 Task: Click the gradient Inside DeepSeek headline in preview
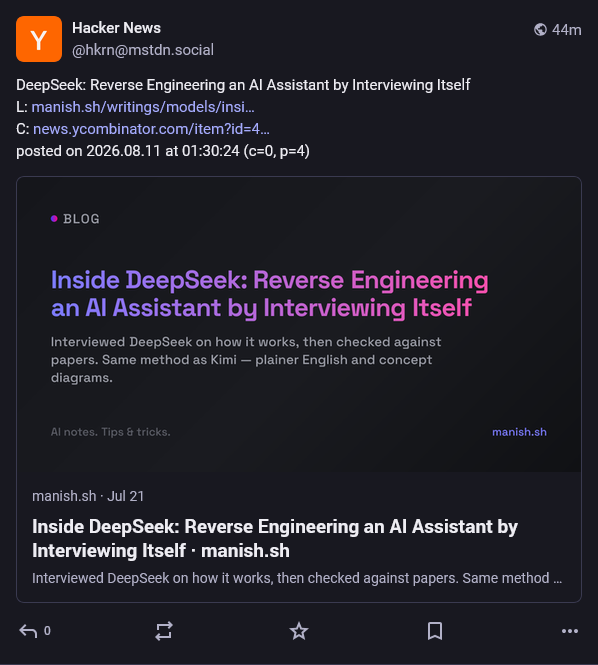click(270, 293)
